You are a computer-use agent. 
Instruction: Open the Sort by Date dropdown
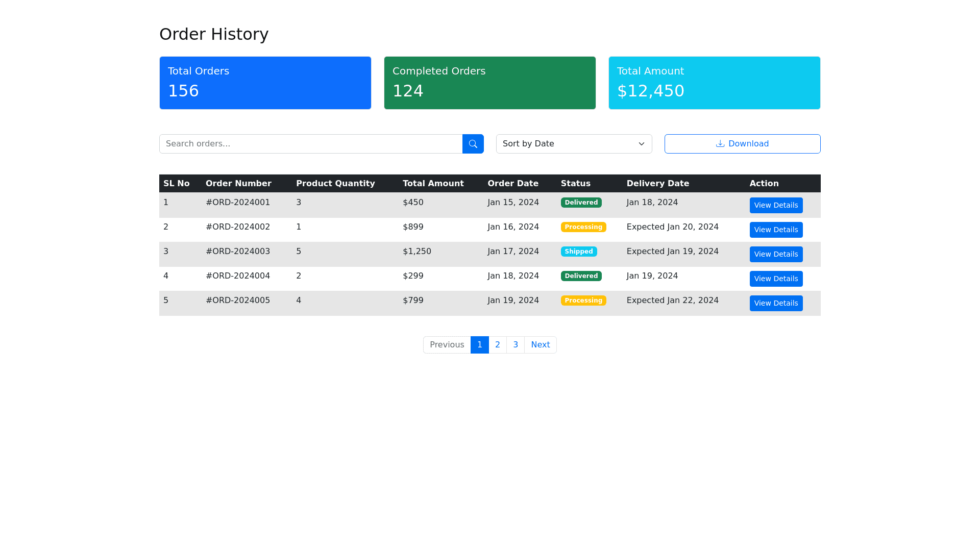click(574, 144)
